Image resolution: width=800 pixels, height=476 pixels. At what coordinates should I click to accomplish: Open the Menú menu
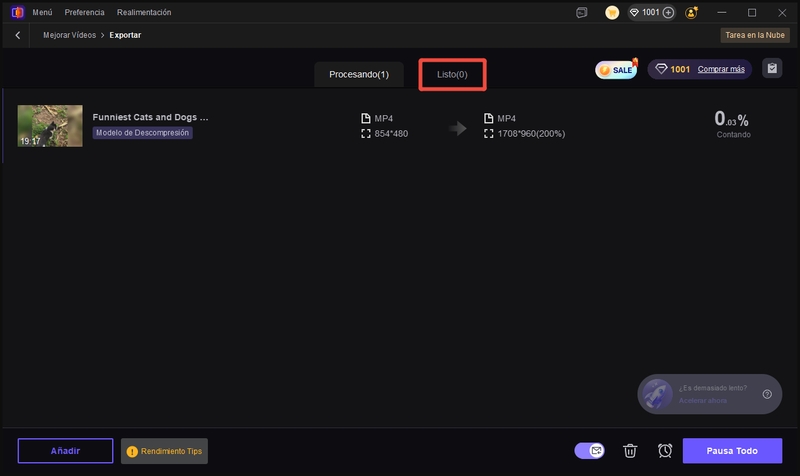coord(42,12)
